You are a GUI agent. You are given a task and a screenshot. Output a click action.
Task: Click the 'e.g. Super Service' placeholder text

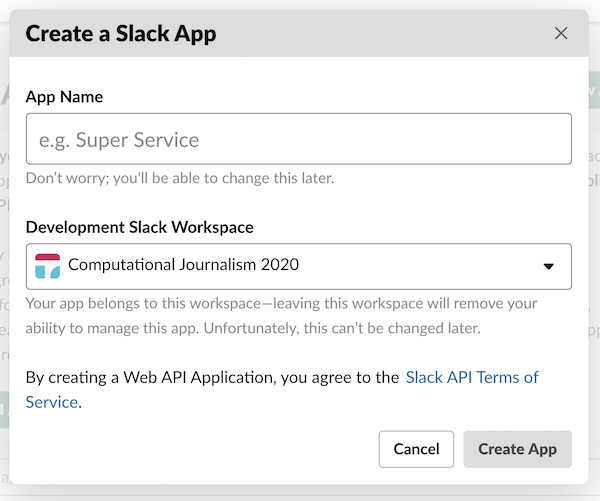click(119, 140)
